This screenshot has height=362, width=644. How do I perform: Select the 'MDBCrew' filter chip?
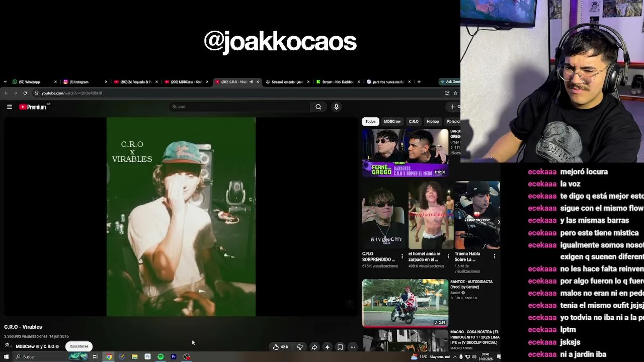pos(392,121)
